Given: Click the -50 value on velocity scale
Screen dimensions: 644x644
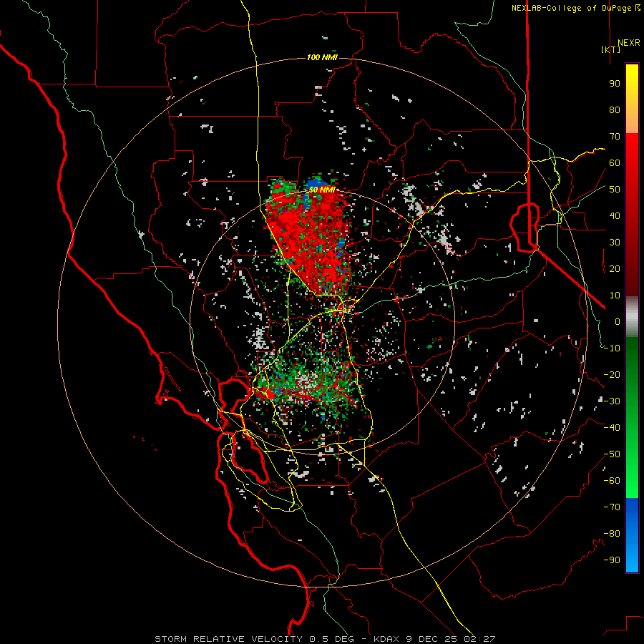Looking at the screenshot, I should pyautogui.click(x=612, y=454).
